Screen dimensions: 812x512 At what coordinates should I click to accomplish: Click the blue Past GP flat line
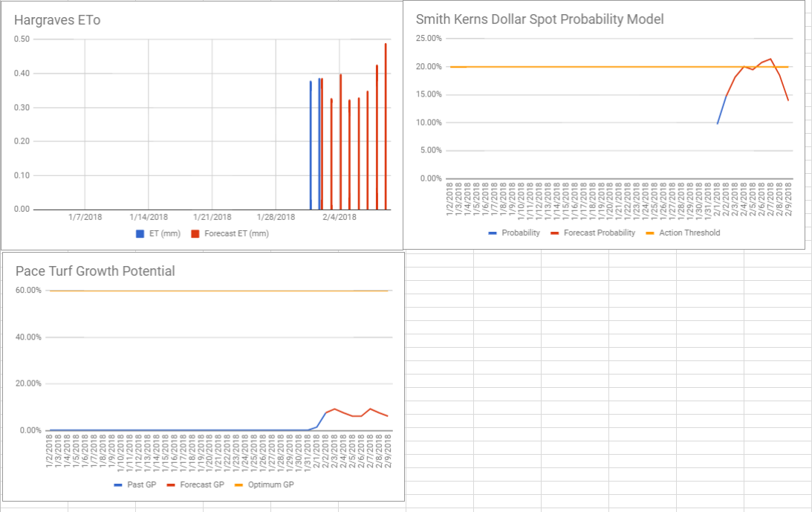[186, 430]
